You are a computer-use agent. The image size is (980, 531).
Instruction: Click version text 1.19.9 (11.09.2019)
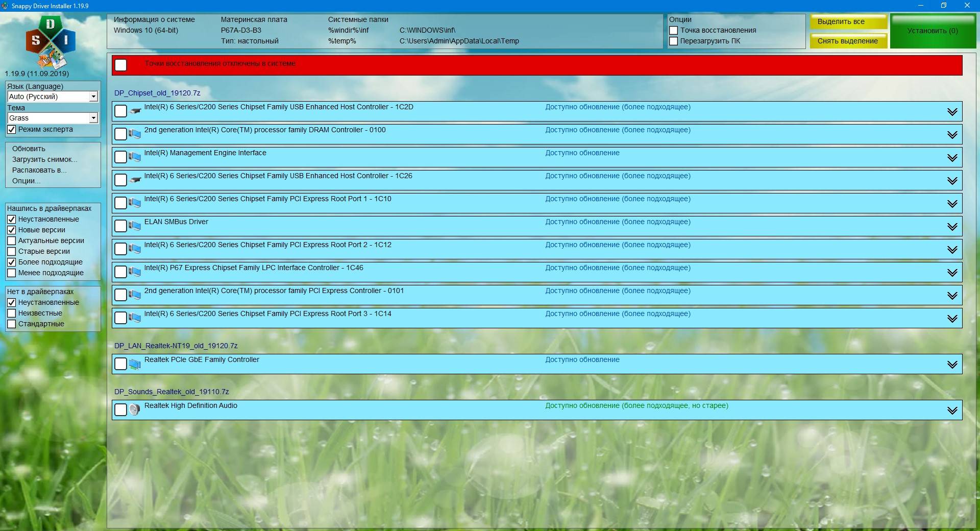tap(37, 74)
